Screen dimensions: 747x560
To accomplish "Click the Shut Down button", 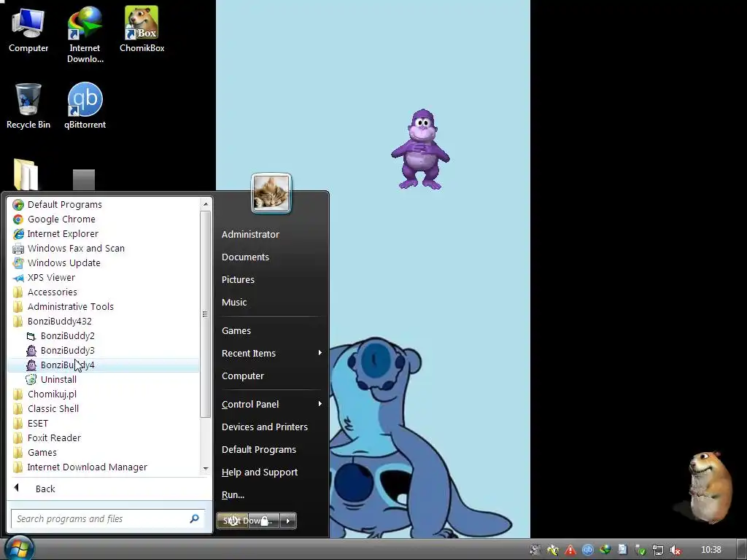I will [x=248, y=521].
